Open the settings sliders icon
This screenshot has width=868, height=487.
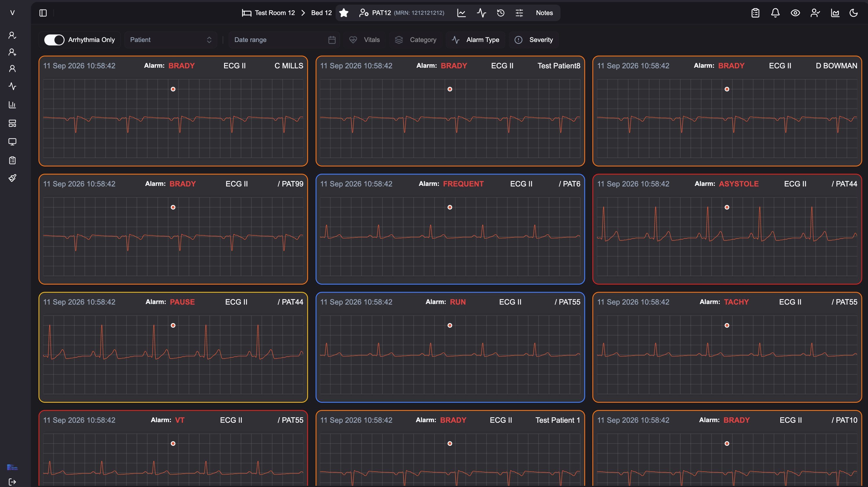tap(519, 13)
